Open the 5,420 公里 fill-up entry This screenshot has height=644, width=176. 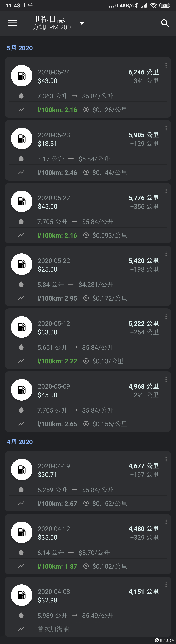point(88,276)
